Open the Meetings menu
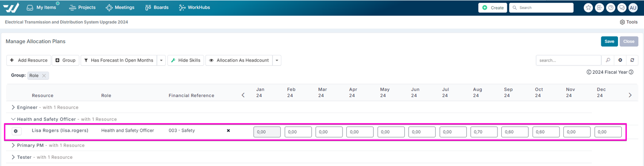Viewport: 644px width, 166px height. pos(120,8)
